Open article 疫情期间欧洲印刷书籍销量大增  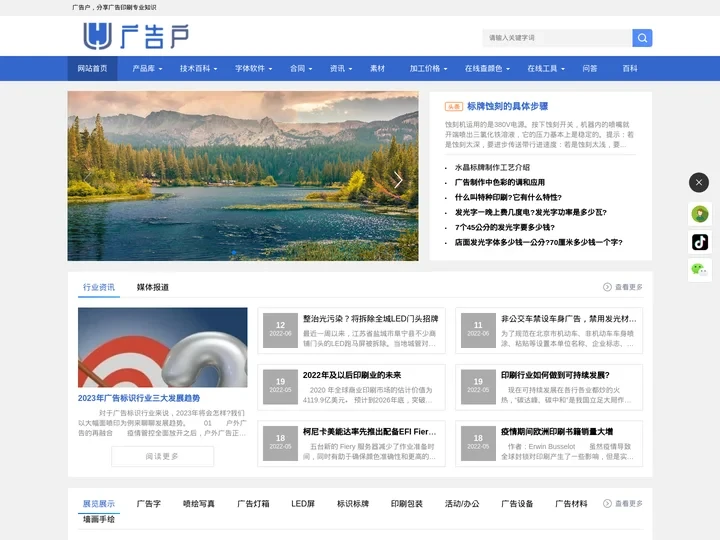tap(557, 432)
